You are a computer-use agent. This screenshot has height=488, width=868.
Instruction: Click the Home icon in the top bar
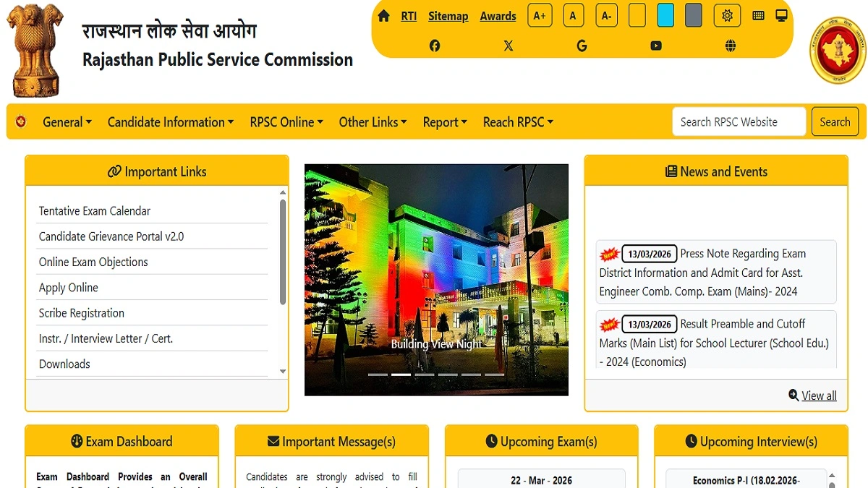coord(383,14)
